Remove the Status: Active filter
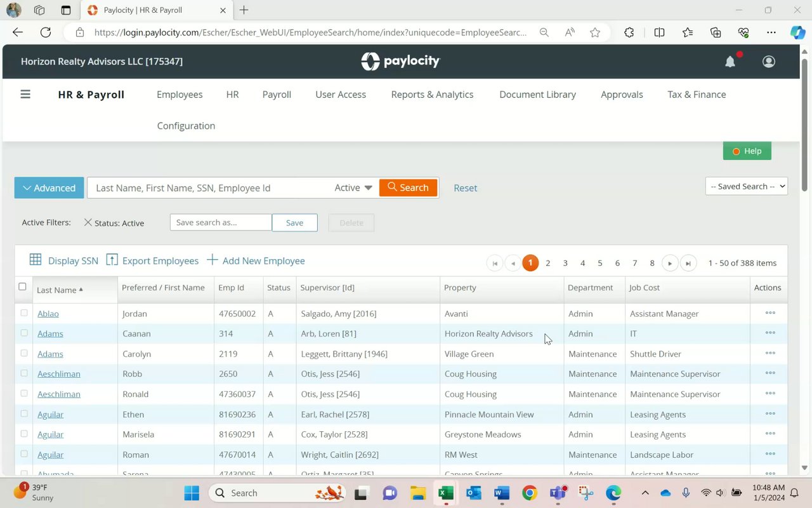Screen dimensions: 812x508 coord(88,222)
